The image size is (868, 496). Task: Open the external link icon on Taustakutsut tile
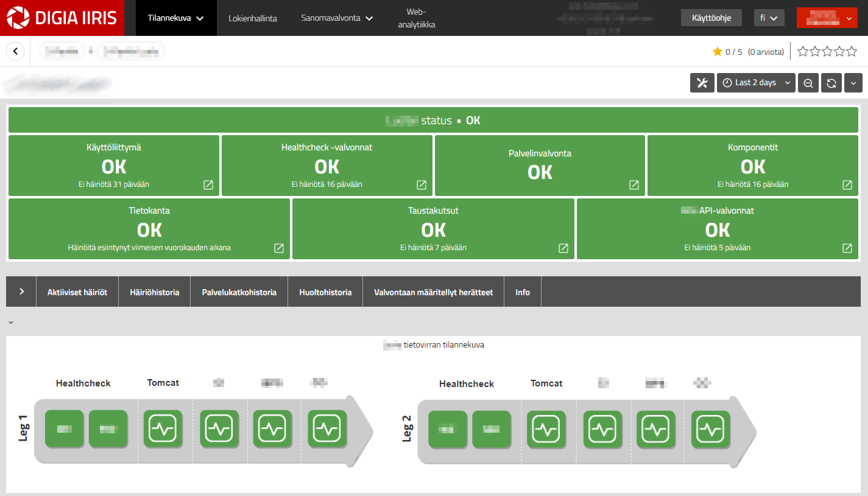(x=563, y=248)
